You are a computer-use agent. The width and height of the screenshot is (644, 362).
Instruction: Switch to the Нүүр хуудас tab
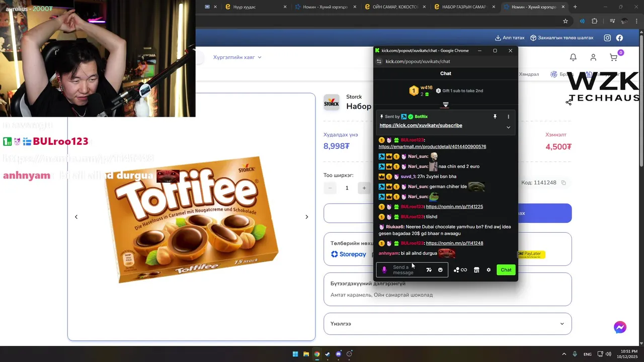(256, 7)
